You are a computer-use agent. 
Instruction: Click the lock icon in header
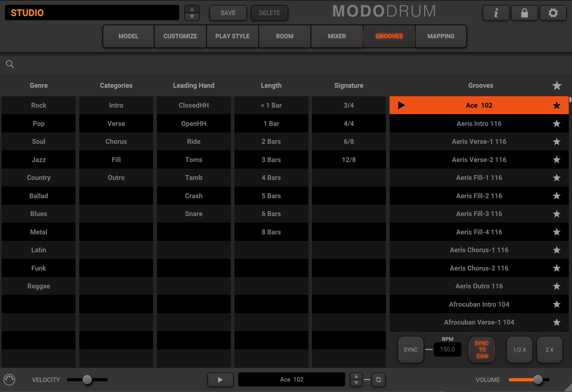[524, 13]
